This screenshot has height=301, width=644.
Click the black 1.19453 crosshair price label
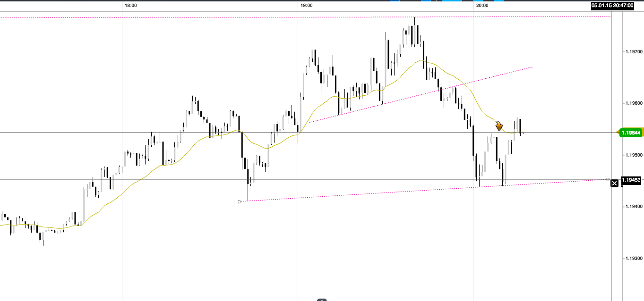coord(631,180)
